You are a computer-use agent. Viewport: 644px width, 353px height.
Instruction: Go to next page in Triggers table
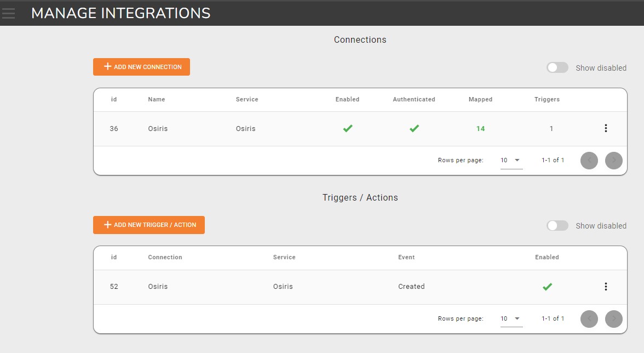pos(614,318)
